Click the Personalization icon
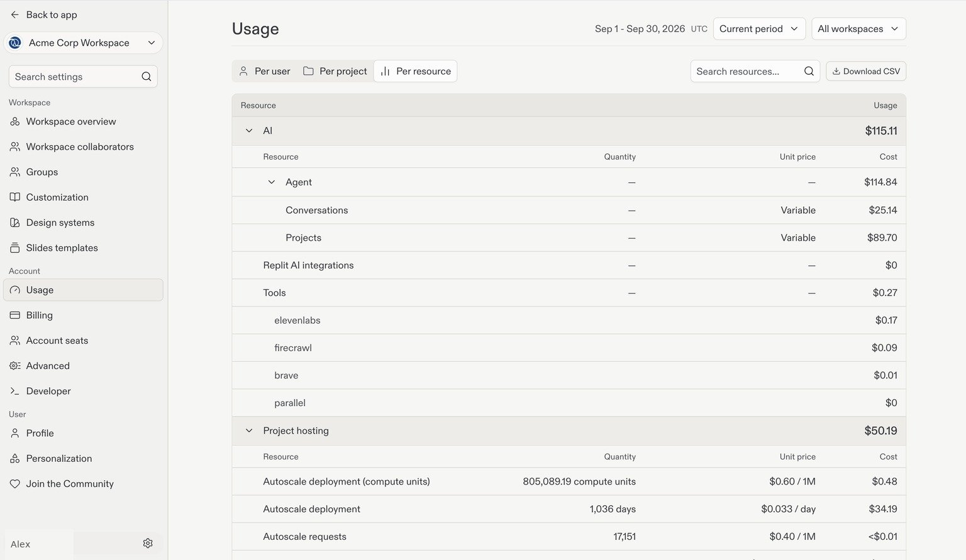 tap(15, 458)
